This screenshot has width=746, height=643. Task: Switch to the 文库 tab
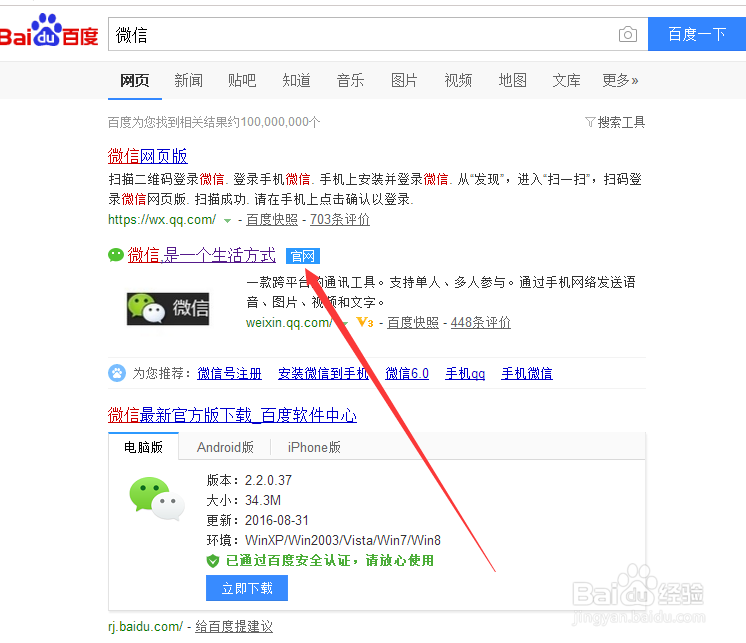(566, 80)
